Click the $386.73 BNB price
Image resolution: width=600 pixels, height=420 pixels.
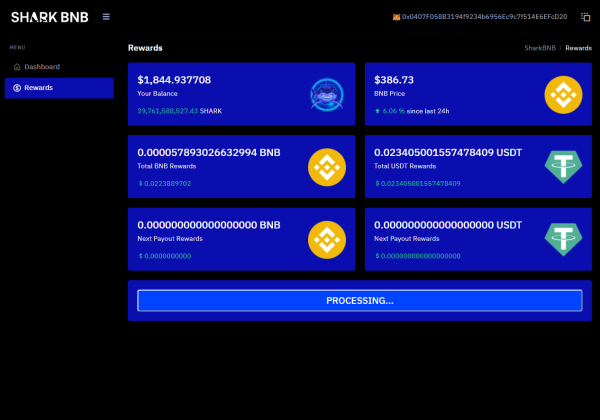coord(394,80)
